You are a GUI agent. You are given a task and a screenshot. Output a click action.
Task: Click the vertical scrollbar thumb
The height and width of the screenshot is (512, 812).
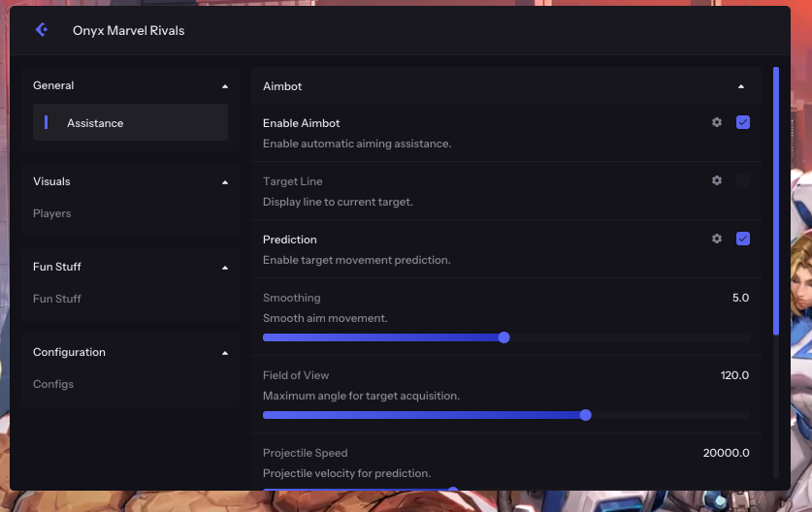pyautogui.click(x=776, y=201)
